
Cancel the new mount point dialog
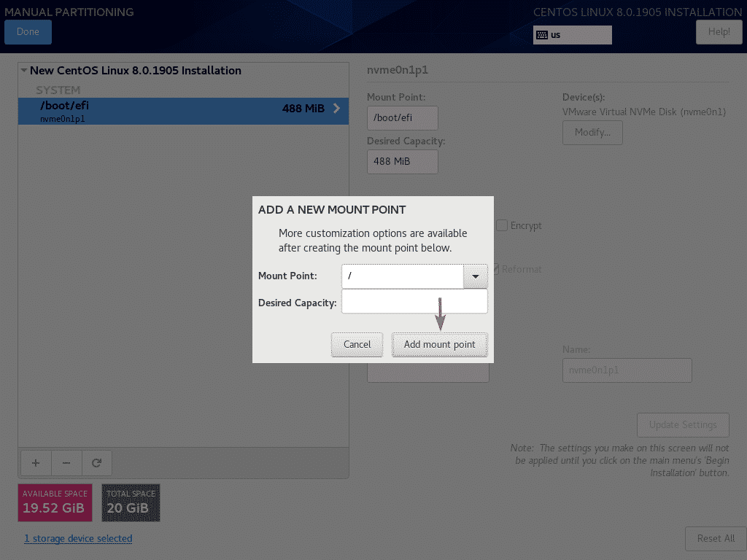point(357,344)
